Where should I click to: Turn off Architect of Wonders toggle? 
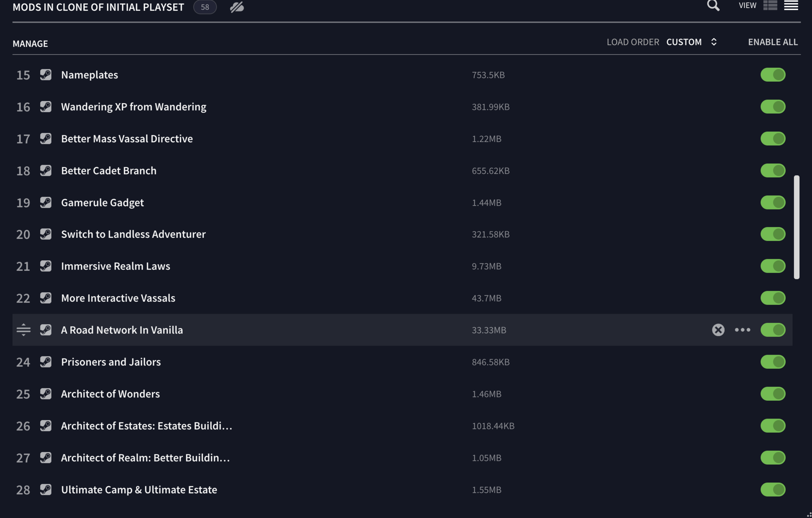(x=773, y=394)
